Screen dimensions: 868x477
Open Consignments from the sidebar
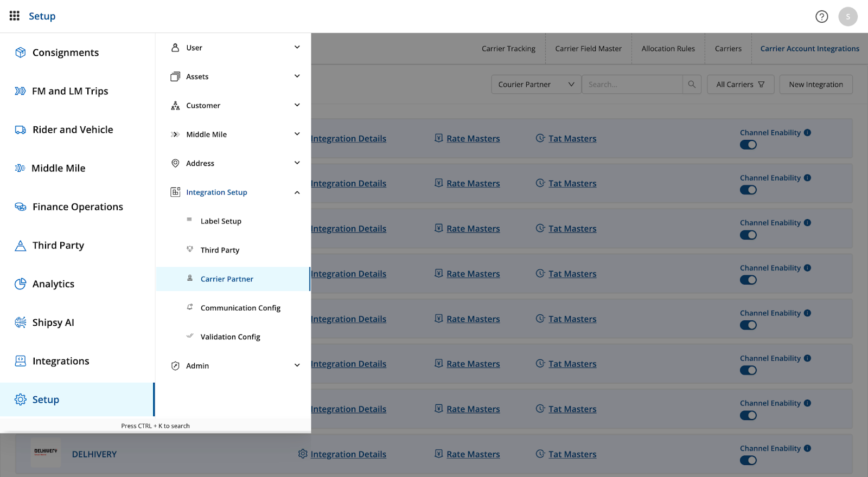coord(65,53)
